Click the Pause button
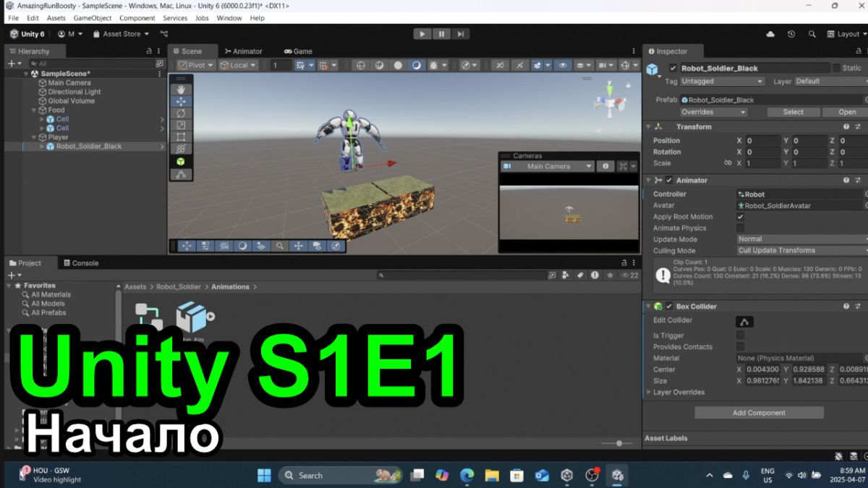Viewport: 868px width, 488px height. (x=441, y=34)
